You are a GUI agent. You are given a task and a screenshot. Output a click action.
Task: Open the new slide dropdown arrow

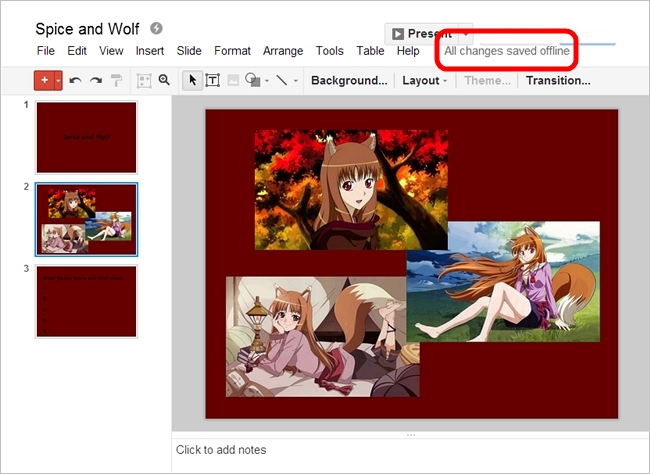point(59,80)
